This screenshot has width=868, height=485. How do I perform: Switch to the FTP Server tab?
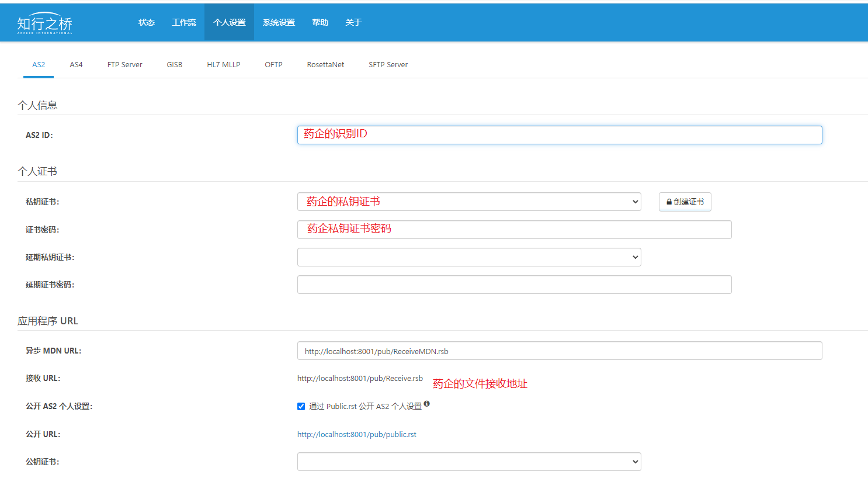[x=124, y=65]
